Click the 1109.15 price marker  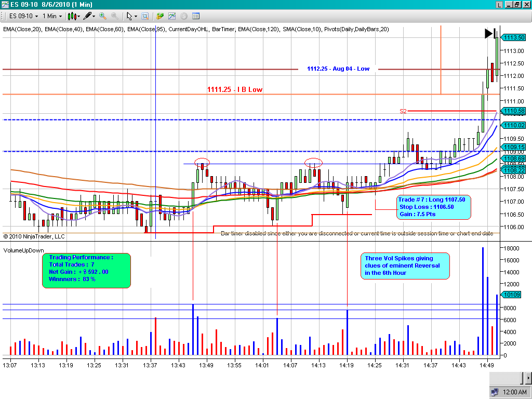tap(513, 147)
